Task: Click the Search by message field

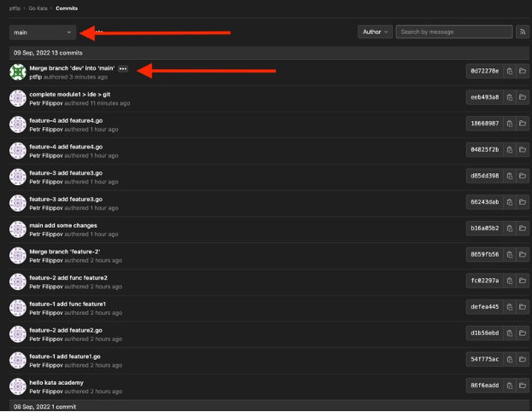Action: point(454,32)
